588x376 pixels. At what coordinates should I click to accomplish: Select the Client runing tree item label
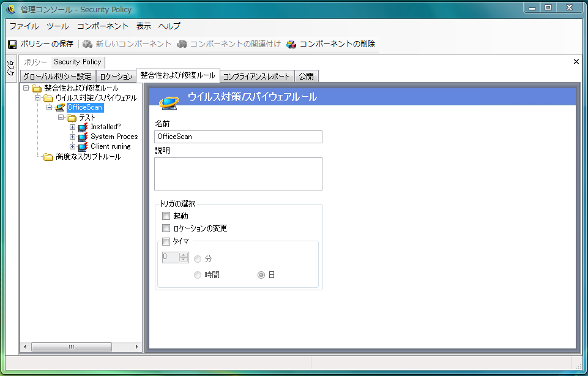click(x=111, y=147)
